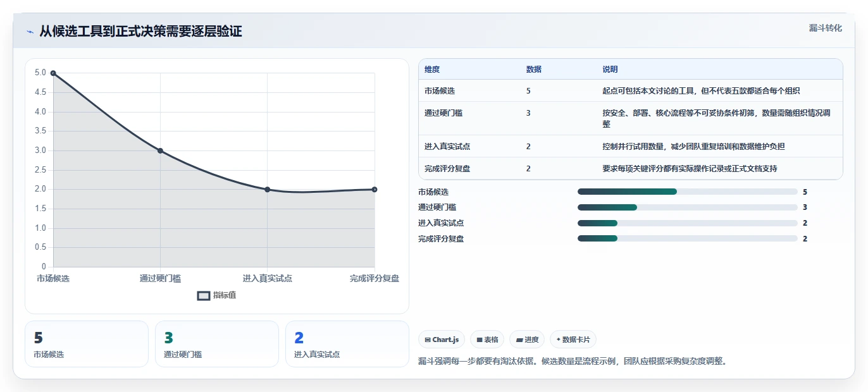This screenshot has height=392, width=868.
Task: Click the page title 从候选工具到正式决策需要逐层验证
Action: (140, 32)
